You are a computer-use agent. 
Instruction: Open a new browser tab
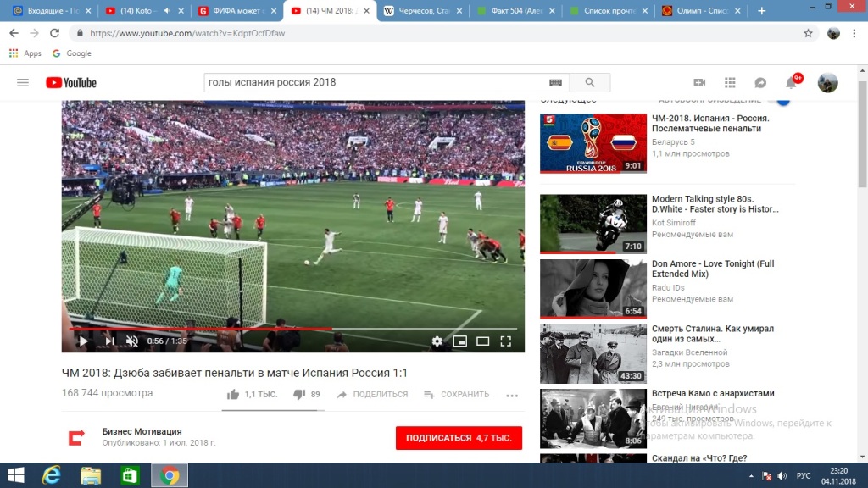762,11
